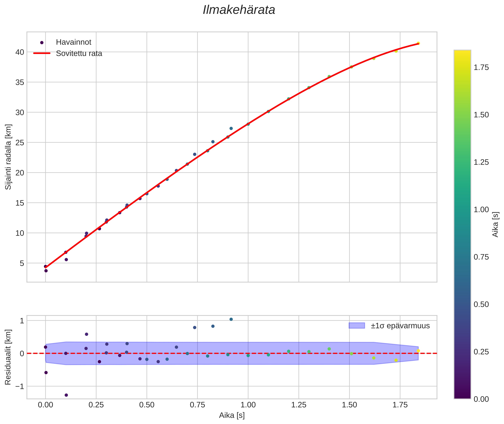
Task: Click the Sovitettu rata legend text
Action: [x=79, y=53]
